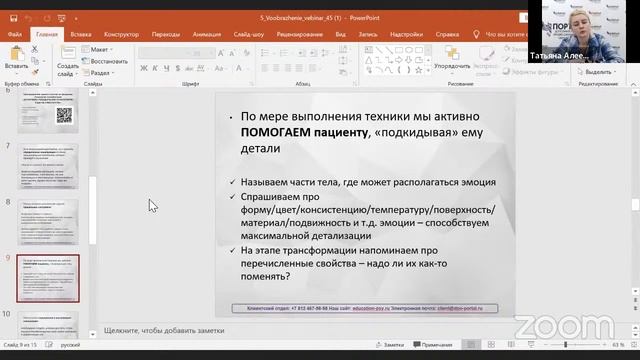Click the Save icon in title bar
The image size is (640, 360).
14,18
